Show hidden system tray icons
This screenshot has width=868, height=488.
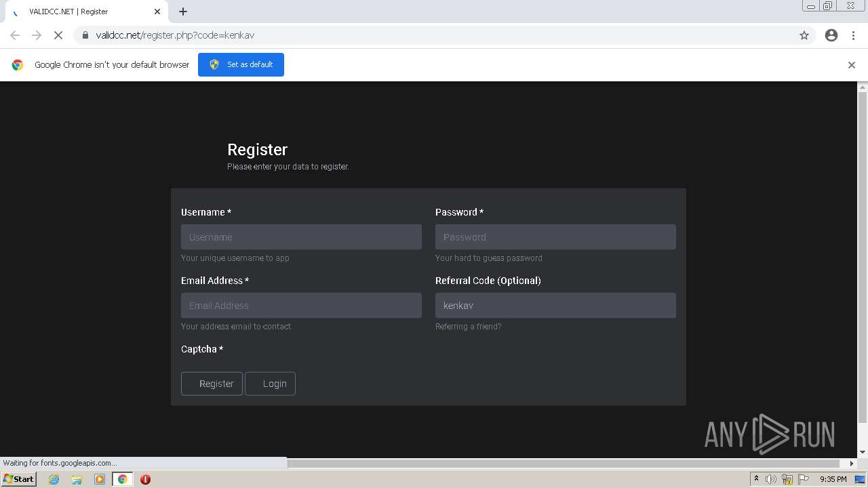point(756,479)
